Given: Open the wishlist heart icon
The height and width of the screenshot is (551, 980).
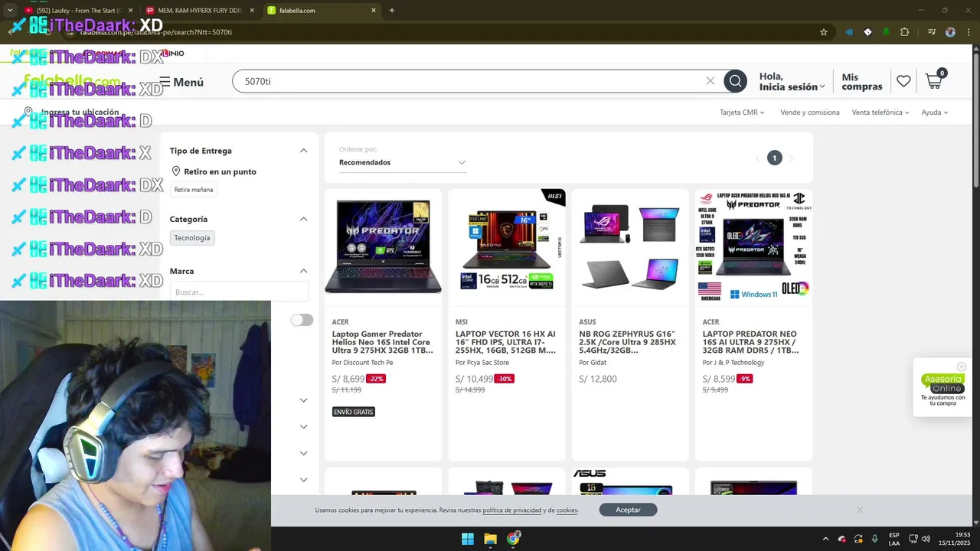Looking at the screenshot, I should (x=903, y=81).
